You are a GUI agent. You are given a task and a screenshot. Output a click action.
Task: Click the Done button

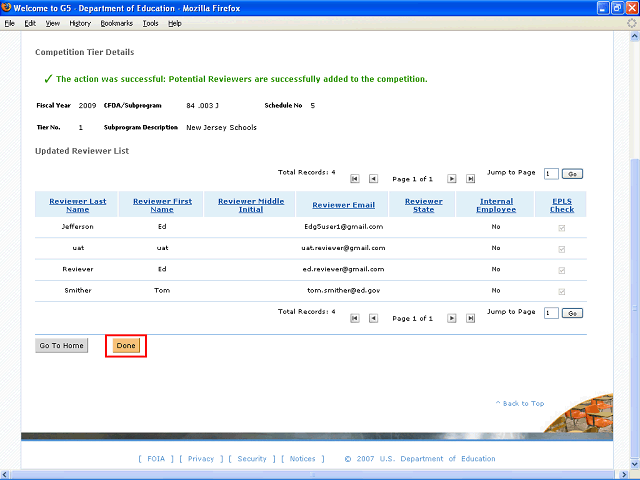pyautogui.click(x=126, y=345)
